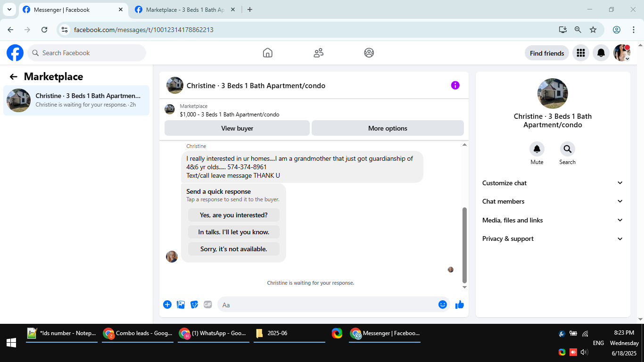Viewport: 644px width, 362px height.
Task: Open the 2025-06 folder in taskbar
Action: (x=289, y=333)
